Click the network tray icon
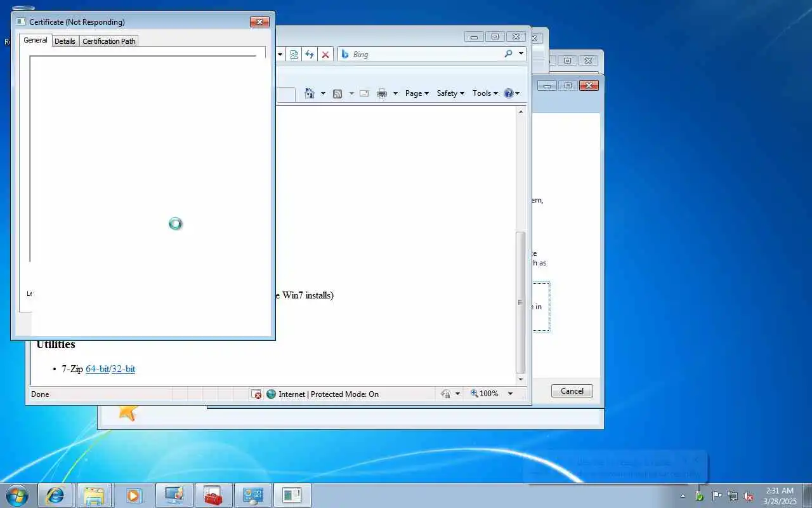This screenshot has height=508, width=812. (x=733, y=496)
